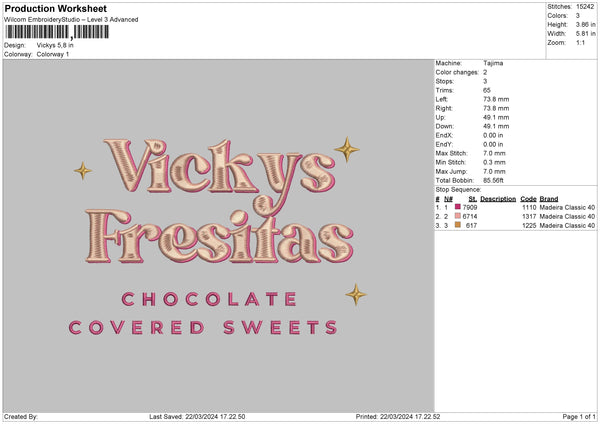Click 'Madeira Classic 40' in row 2
Viewport: 600px width, 424px height.
tap(567, 217)
